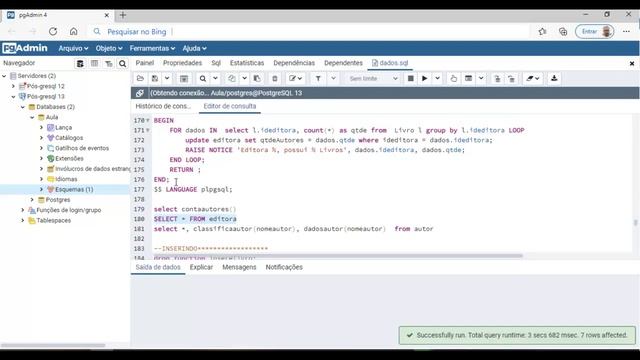Switch to the Explicar output tab
640x360 pixels.
pos(201,267)
